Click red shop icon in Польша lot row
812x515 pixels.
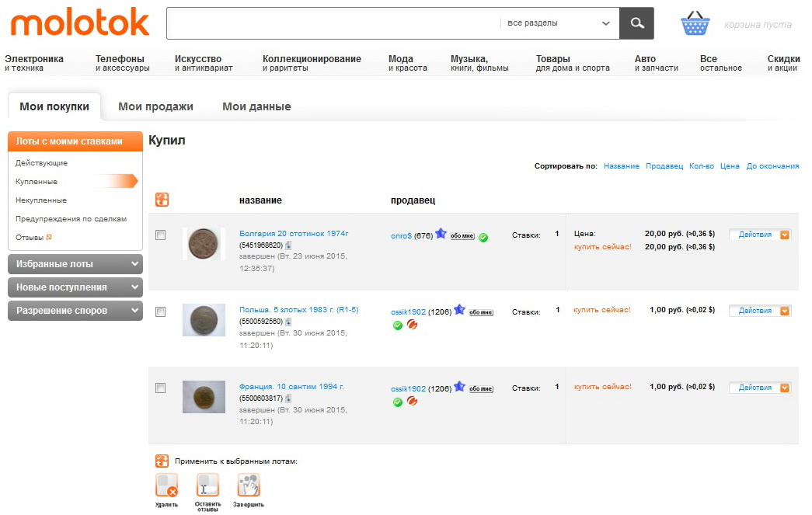(412, 325)
